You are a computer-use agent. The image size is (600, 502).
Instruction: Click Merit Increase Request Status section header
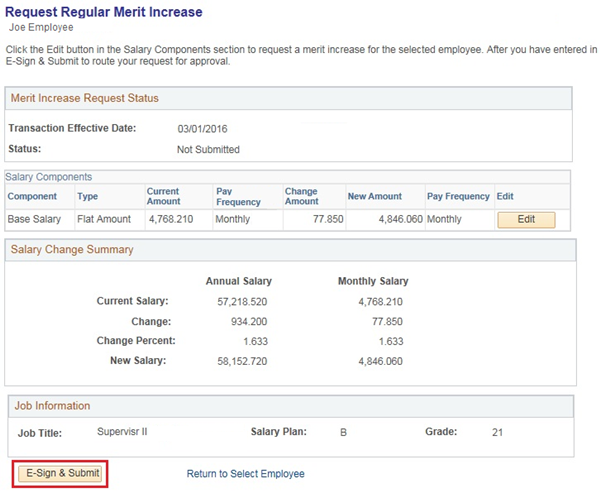[85, 98]
